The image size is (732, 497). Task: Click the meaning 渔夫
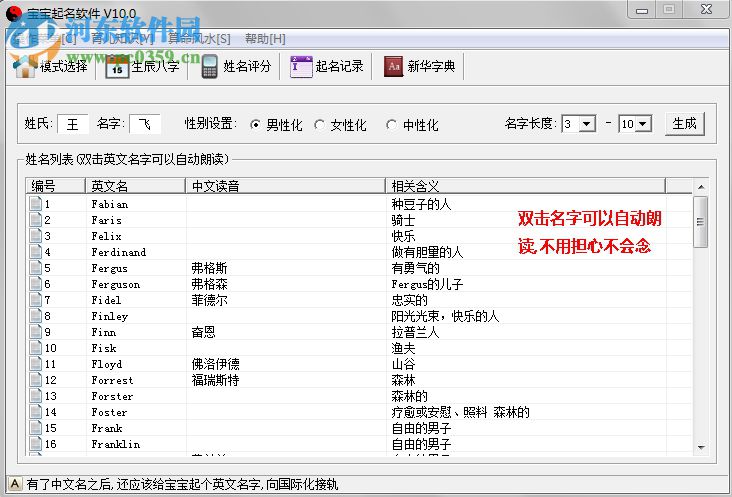[x=403, y=348]
